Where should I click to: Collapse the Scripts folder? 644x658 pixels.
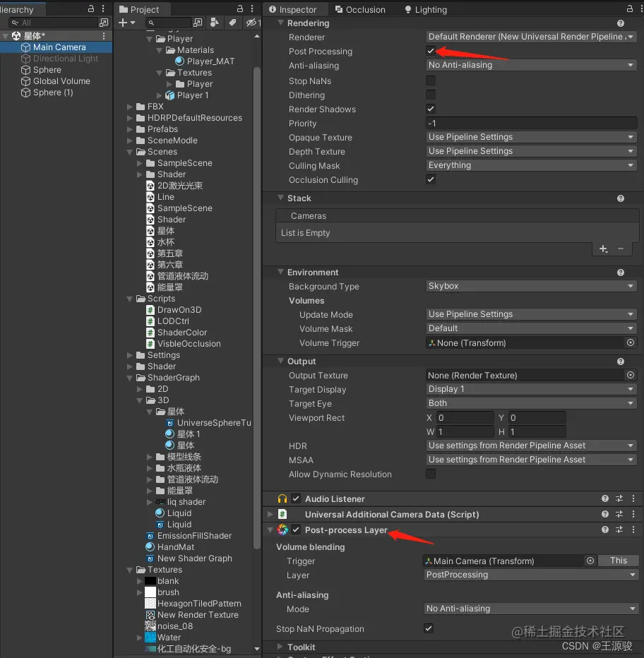tap(130, 299)
